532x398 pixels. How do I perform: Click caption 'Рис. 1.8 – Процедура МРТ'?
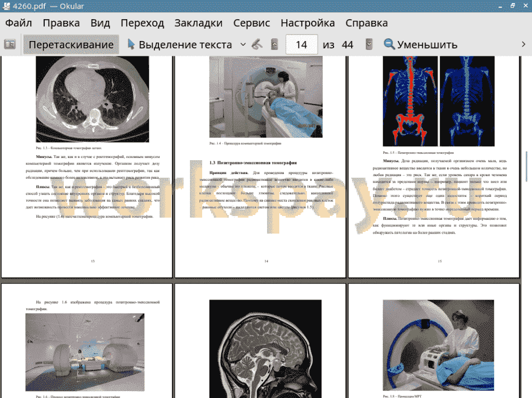(402, 396)
